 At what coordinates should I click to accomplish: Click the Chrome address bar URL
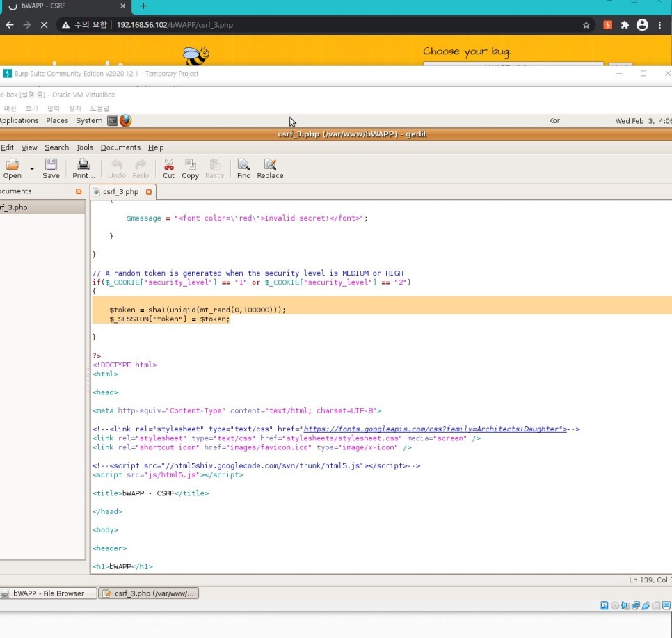coord(175,25)
